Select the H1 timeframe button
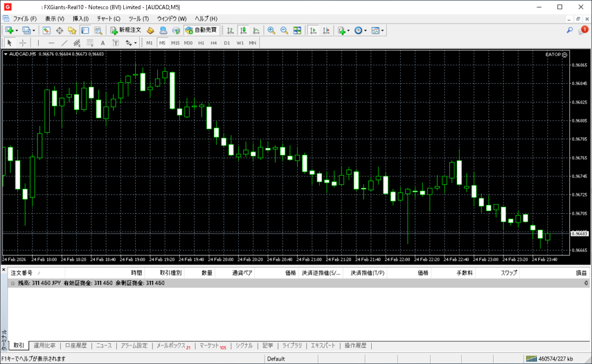The width and height of the screenshot is (592, 364). click(x=201, y=43)
